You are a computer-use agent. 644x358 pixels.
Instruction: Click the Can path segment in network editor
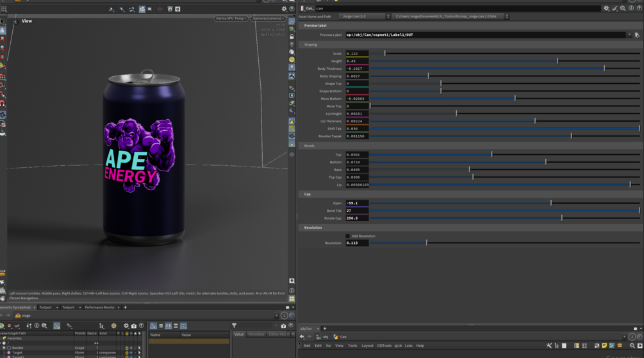coord(340,337)
